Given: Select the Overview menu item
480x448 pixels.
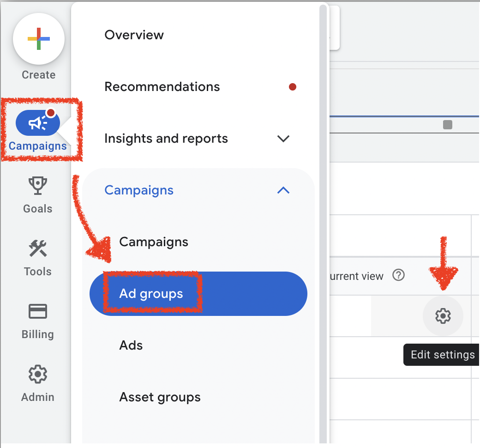Looking at the screenshot, I should click(134, 35).
